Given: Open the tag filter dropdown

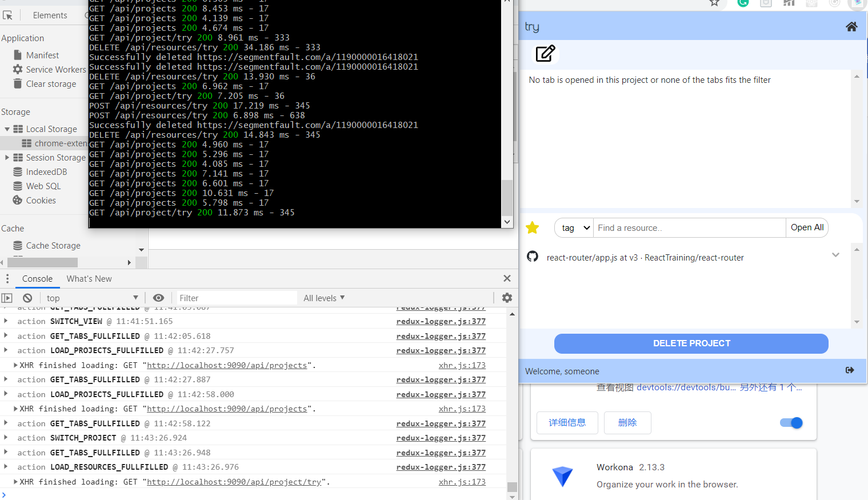Looking at the screenshot, I should click(574, 228).
